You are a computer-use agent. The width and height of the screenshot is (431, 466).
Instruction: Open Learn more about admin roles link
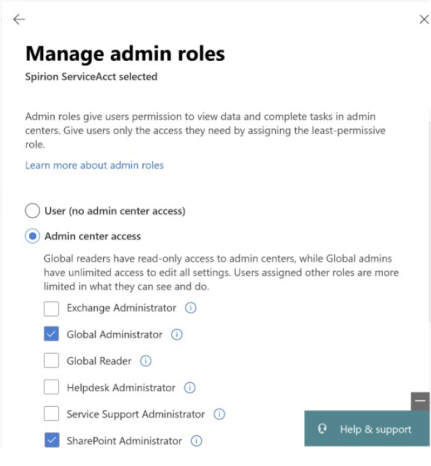point(95,165)
